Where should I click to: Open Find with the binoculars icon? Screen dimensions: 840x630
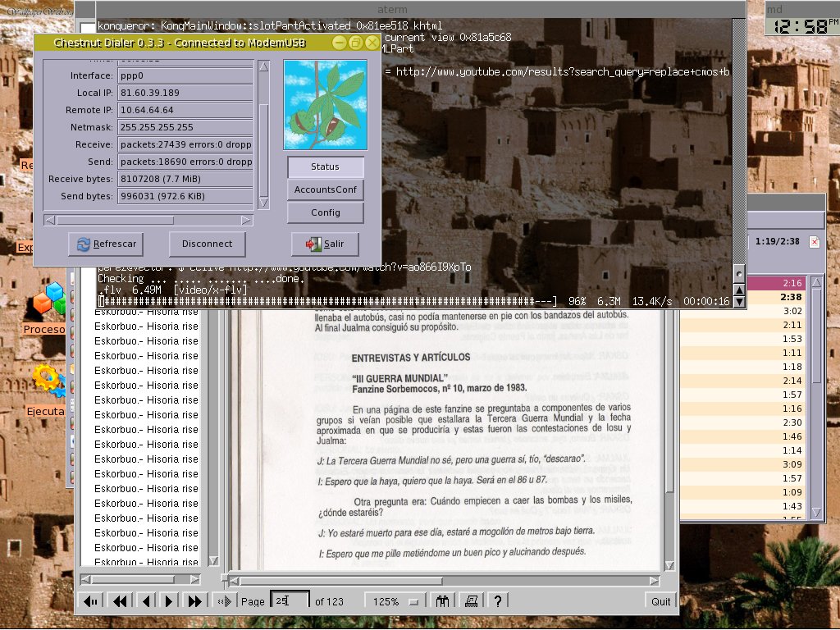[x=442, y=601]
